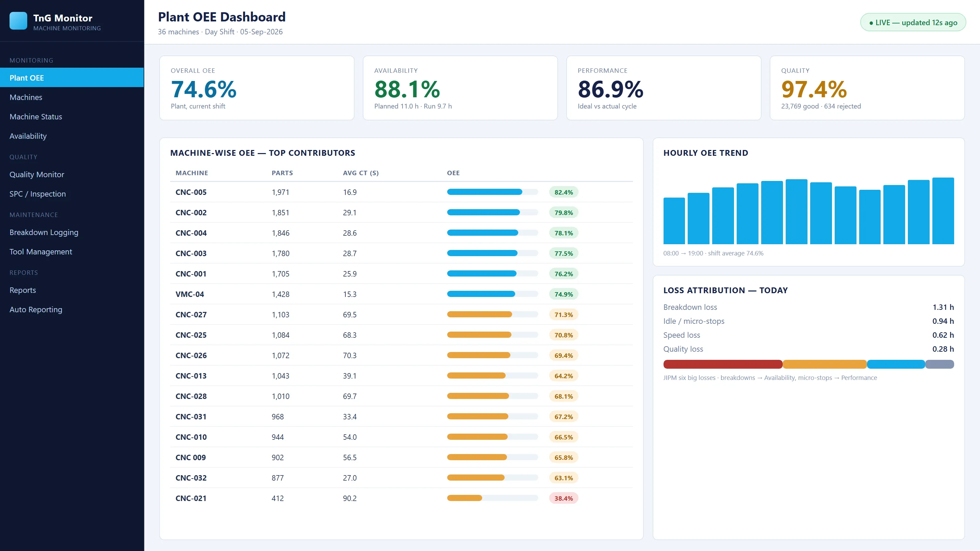The width and height of the screenshot is (980, 551).
Task: Select the CNC-005 machine row
Action: (402, 192)
